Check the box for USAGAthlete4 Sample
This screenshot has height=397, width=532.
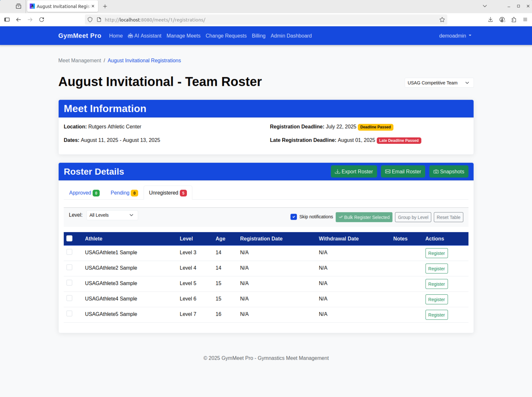pyautogui.click(x=69, y=298)
